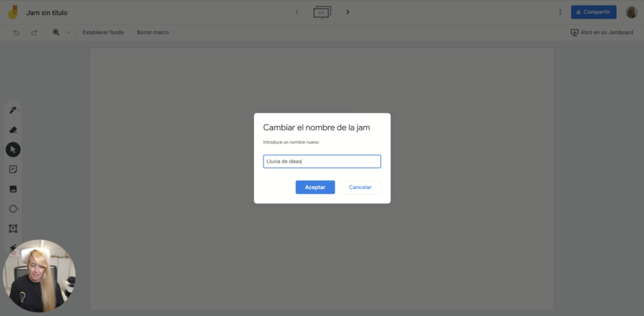
Task: Open the Jamboard logo home
Action: 13,12
